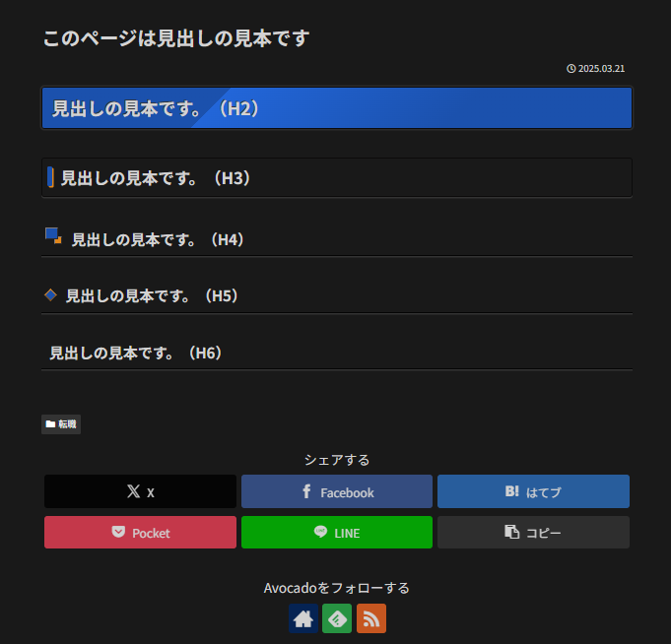The width and height of the screenshot is (671, 644).
Task: Click the home icon in follow section
Action: point(303,618)
